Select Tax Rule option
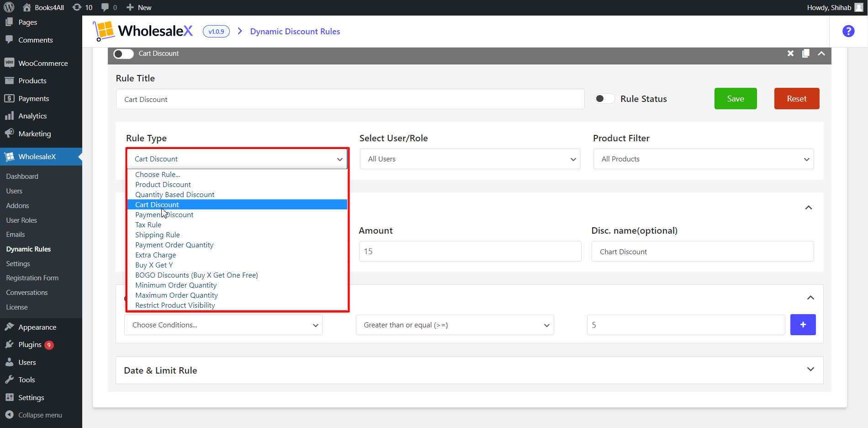 click(x=237, y=225)
